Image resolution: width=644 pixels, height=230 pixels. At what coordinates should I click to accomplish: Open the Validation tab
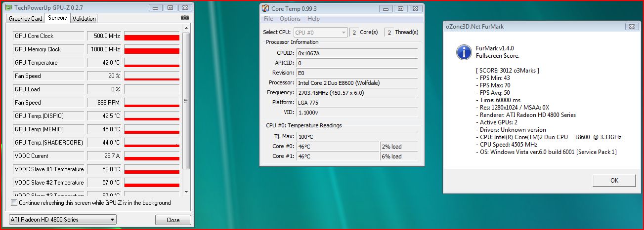tap(84, 19)
